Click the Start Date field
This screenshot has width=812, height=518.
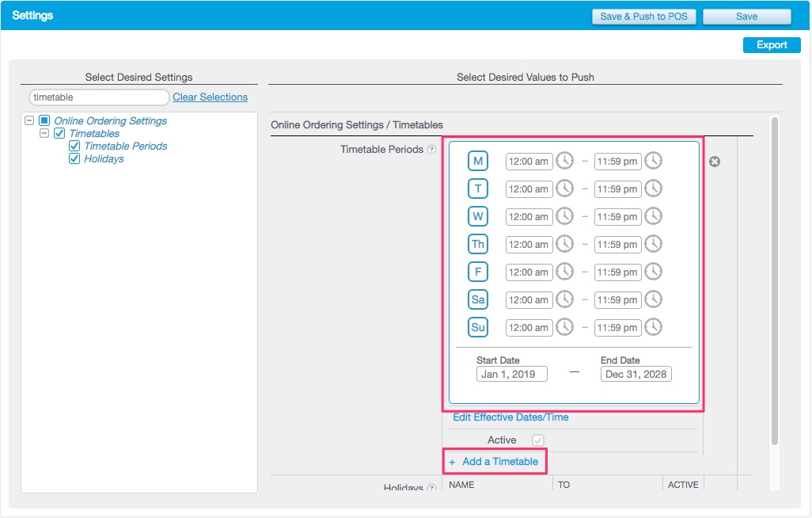pos(510,374)
